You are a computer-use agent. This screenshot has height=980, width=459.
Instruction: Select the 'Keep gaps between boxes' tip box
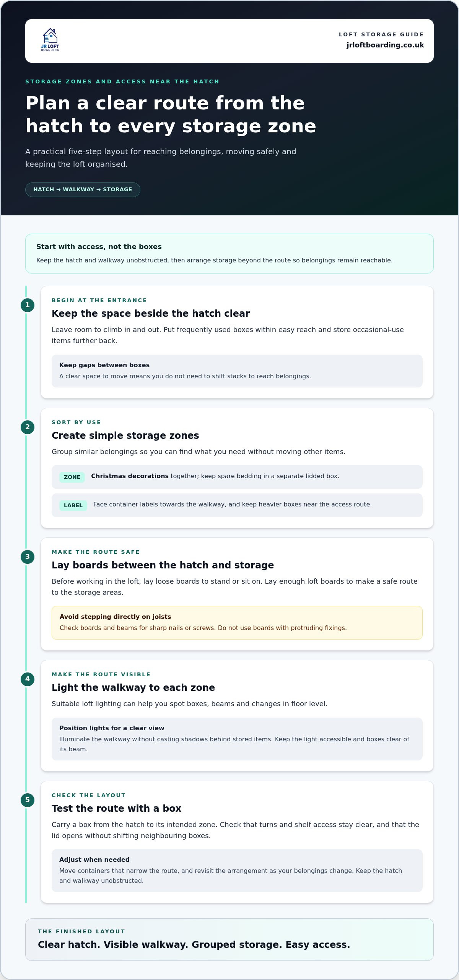[x=237, y=371]
